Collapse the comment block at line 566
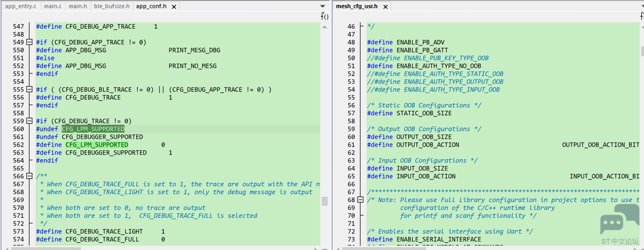644x250 pixels. [x=29, y=176]
